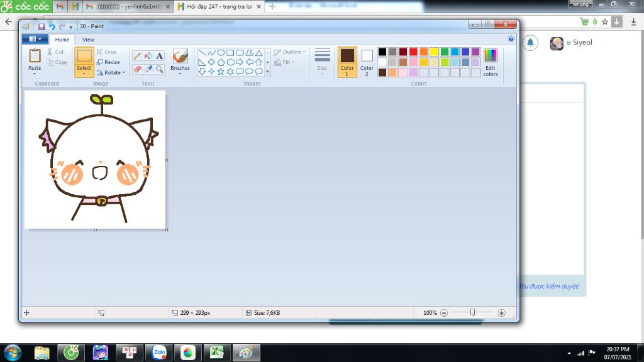
Task: Click Zoom out minus button
Action: coord(444,313)
